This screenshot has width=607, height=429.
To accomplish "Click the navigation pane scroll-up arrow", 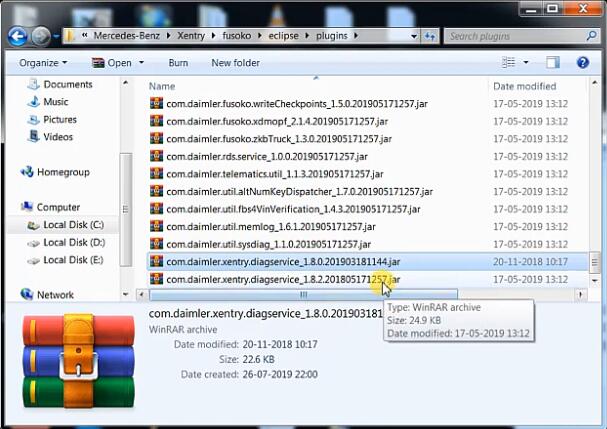I will [x=125, y=83].
